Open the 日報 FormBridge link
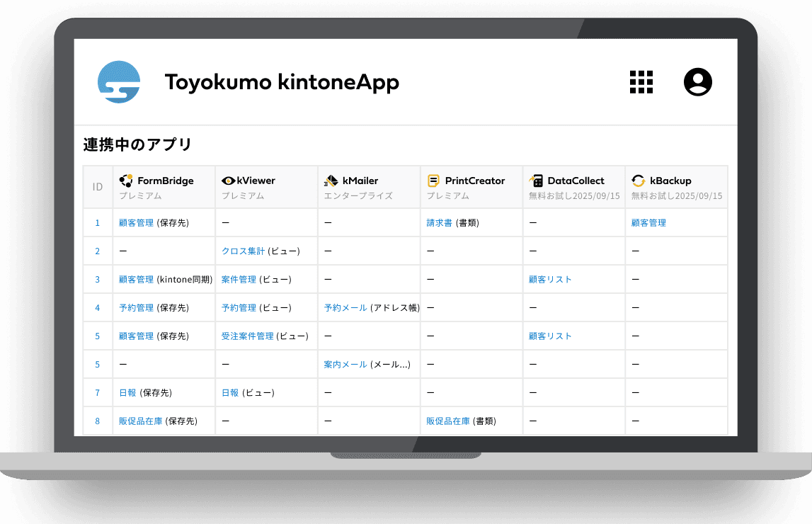This screenshot has width=812, height=524. tap(128, 392)
